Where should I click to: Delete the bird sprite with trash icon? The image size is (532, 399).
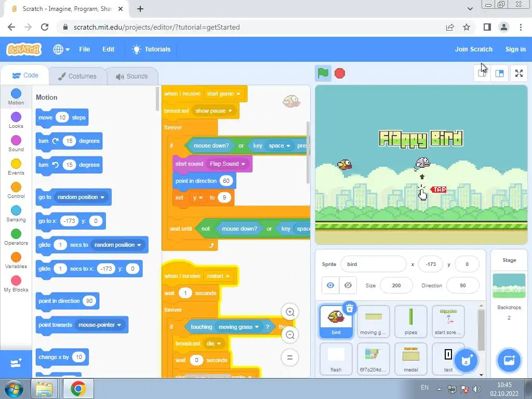coord(350,308)
